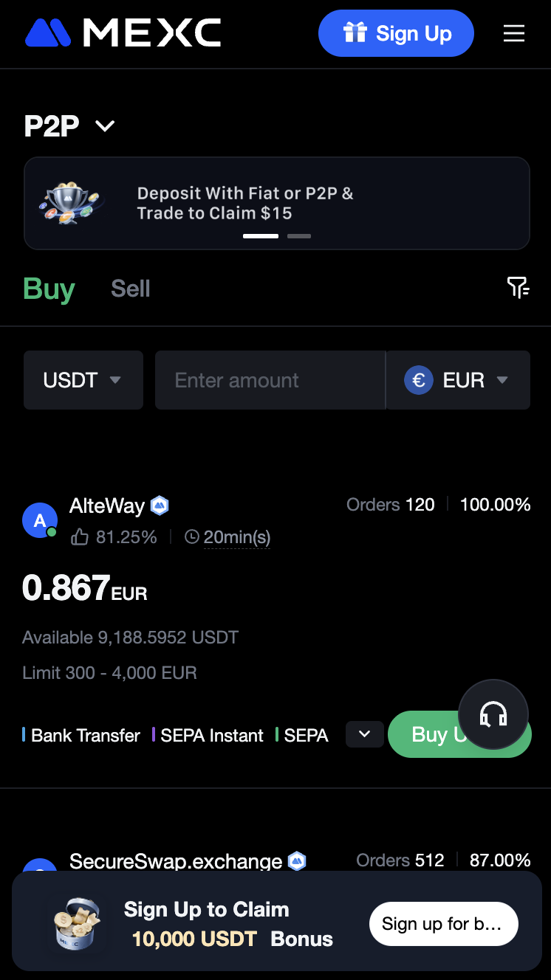This screenshot has width=551, height=980.
Task: Click the MEXC logo
Action: point(123,33)
